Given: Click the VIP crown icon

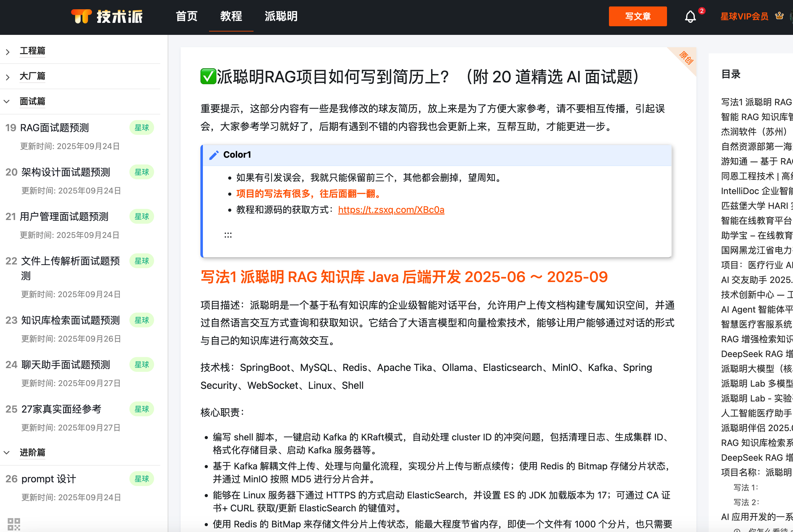Looking at the screenshot, I should 779,16.
